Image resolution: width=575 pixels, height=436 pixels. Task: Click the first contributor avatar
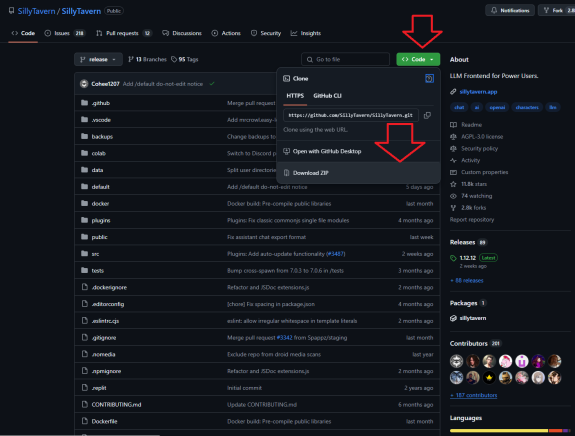(457, 361)
